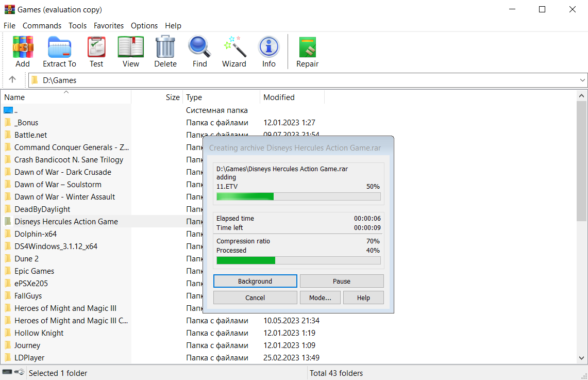Open the View toolbar icon
The image size is (588, 380).
130,47
